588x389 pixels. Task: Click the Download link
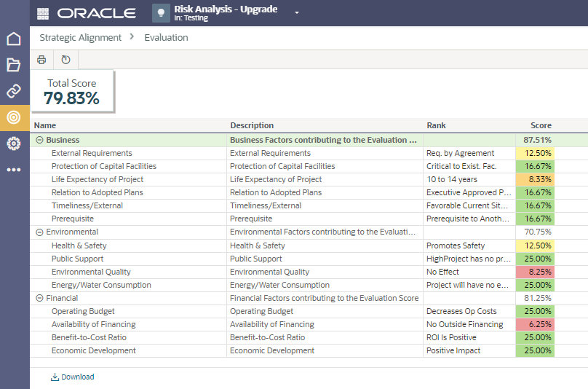point(73,377)
